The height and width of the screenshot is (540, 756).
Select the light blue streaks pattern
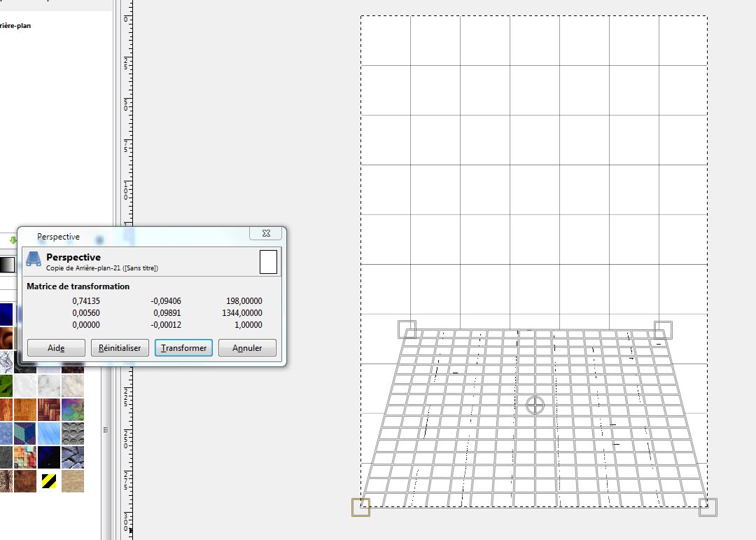pos(49,434)
